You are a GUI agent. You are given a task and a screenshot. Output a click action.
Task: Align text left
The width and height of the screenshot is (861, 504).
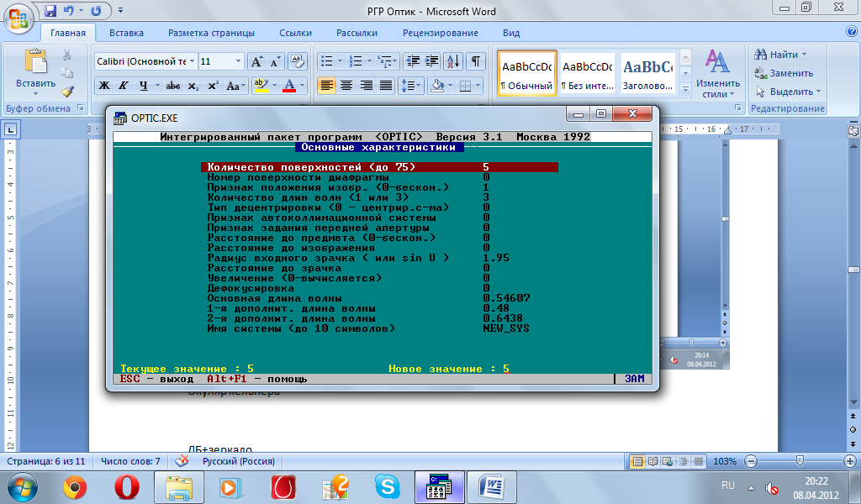pos(327,86)
